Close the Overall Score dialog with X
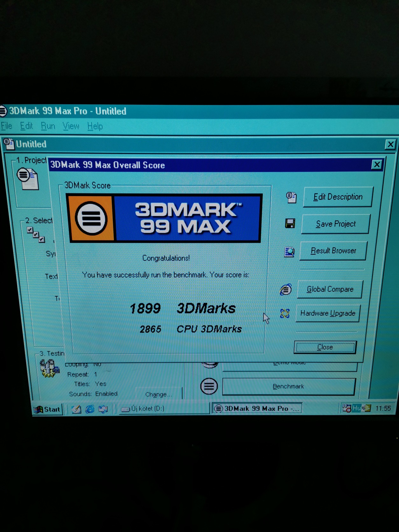Screen dimensions: 399x532 pos(377,165)
